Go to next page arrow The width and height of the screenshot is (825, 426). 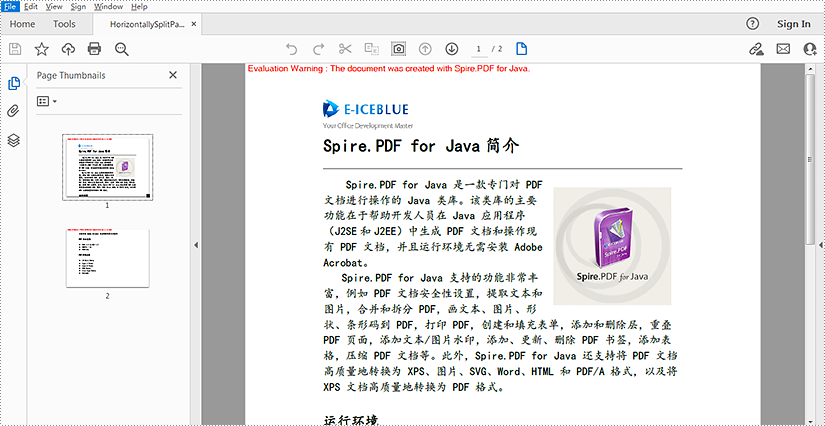(451, 49)
